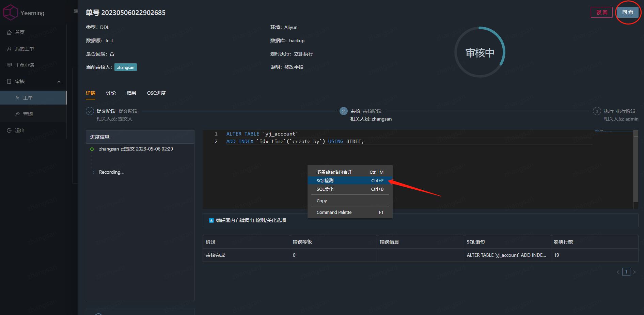Screen dimensions: 644x315
Task: Click the audit icon beside 审核
Action: tap(9, 81)
